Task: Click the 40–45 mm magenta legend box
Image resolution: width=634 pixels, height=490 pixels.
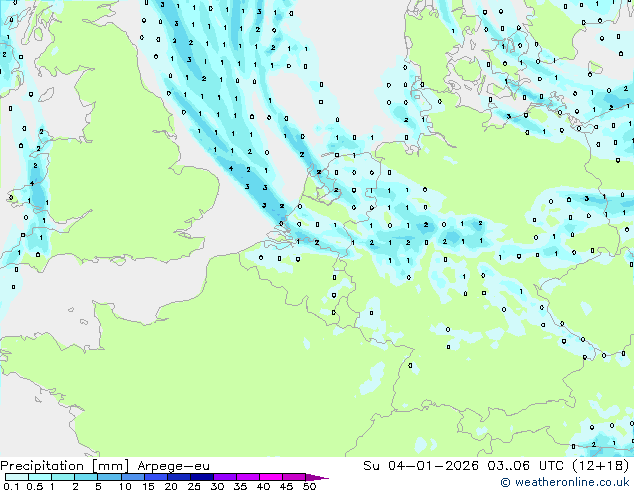Action: click(x=271, y=477)
